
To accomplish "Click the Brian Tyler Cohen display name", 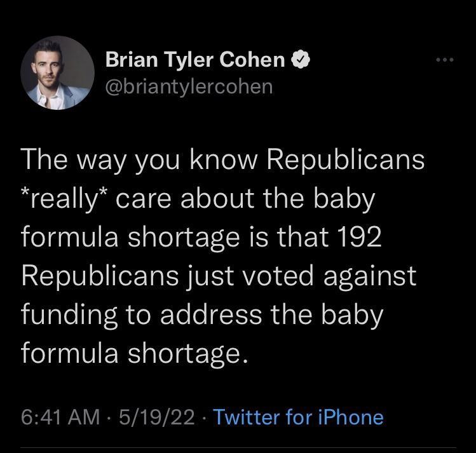I will pyautogui.click(x=194, y=60).
